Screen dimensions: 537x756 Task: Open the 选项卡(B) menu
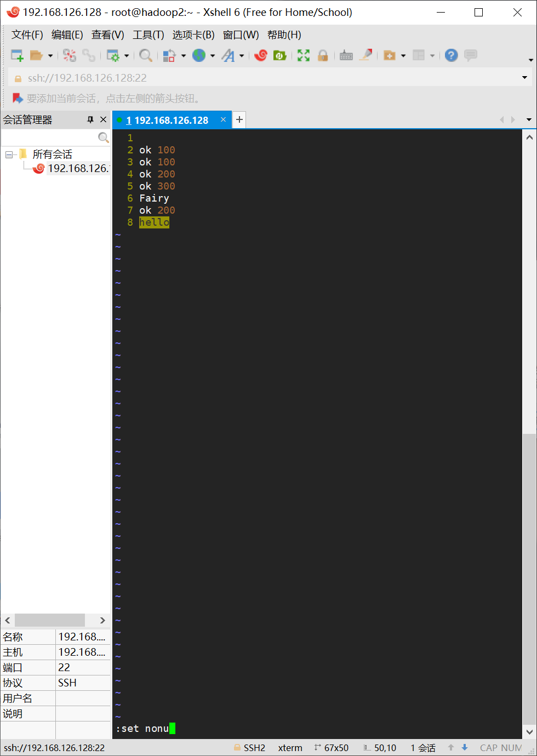(193, 35)
